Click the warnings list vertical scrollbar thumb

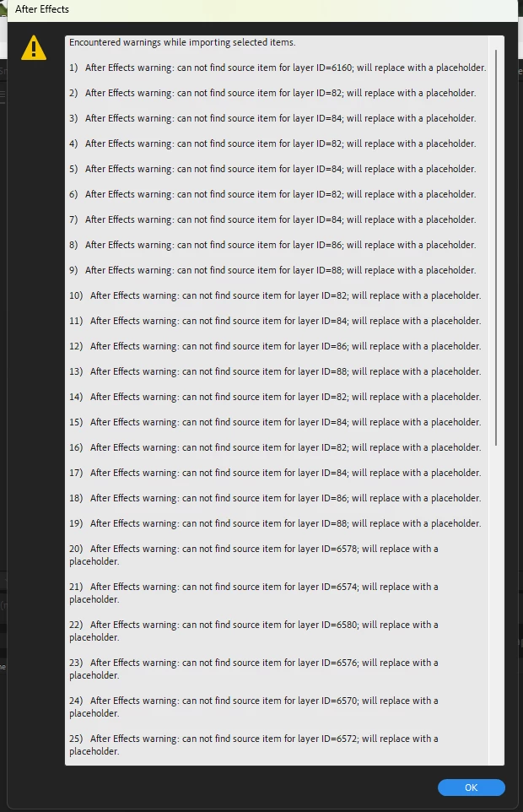coord(496,247)
